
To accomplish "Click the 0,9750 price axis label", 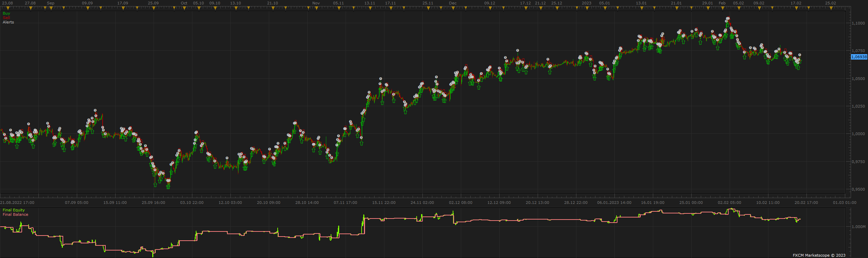I will pos(858,162).
